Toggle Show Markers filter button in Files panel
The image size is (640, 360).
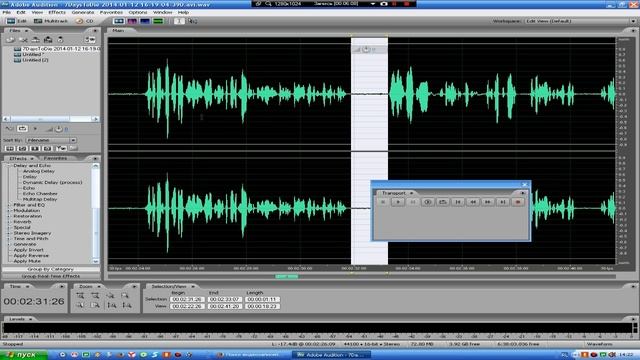point(61,149)
